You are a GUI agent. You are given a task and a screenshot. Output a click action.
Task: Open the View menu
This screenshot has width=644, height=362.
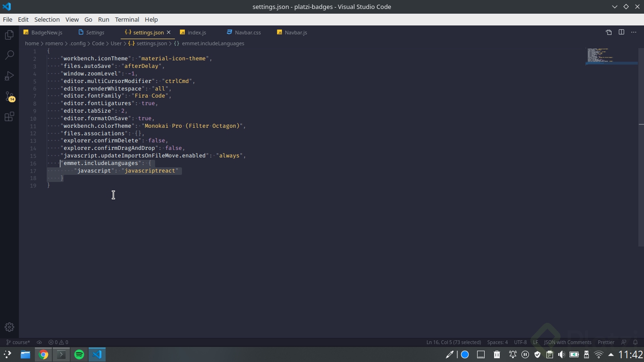click(x=72, y=19)
